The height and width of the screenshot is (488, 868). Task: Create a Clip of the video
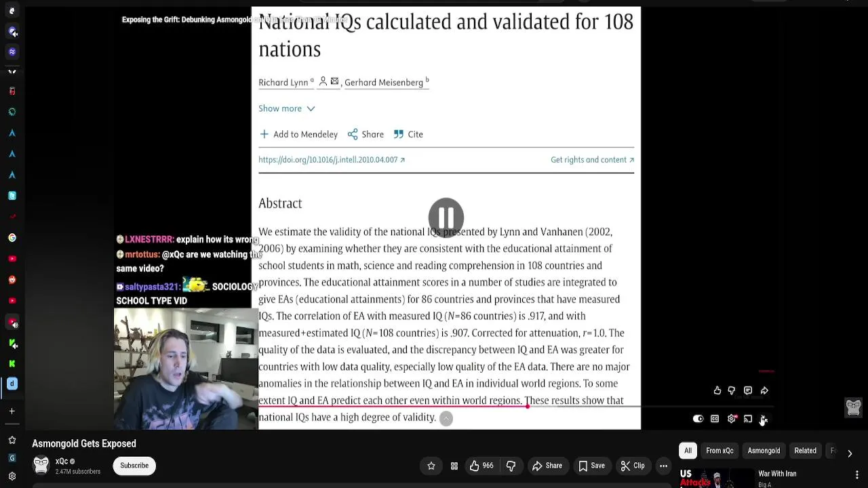[x=633, y=466]
